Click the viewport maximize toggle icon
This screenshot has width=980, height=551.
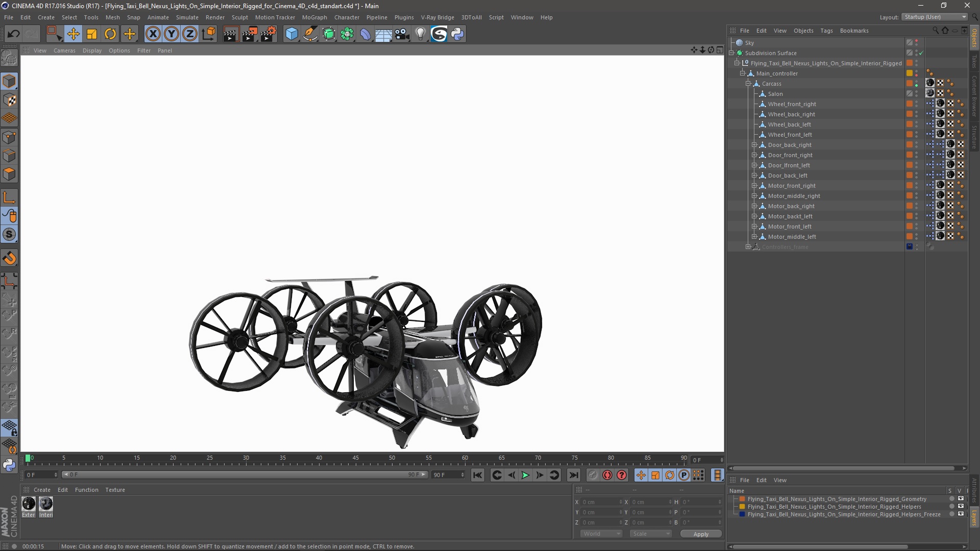click(720, 50)
